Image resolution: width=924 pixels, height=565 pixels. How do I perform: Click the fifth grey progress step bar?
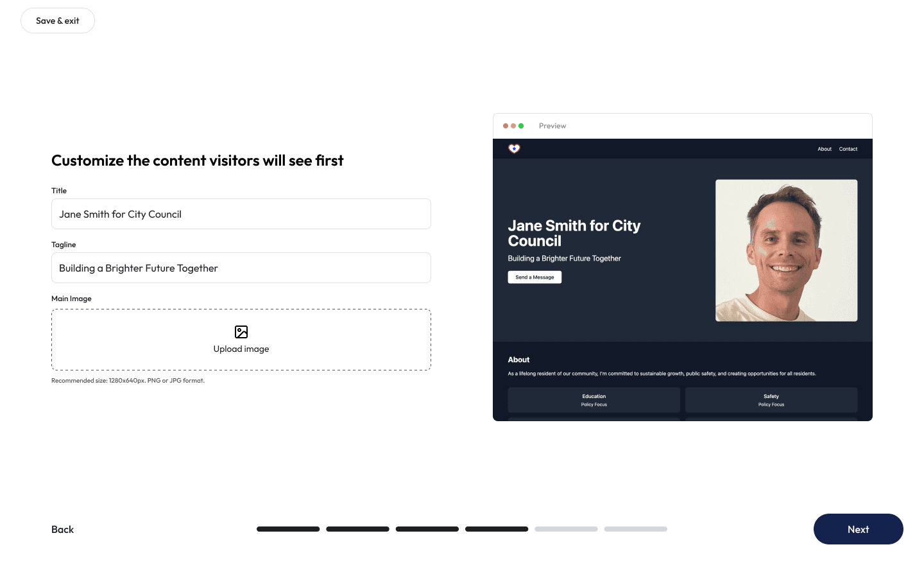point(566,529)
